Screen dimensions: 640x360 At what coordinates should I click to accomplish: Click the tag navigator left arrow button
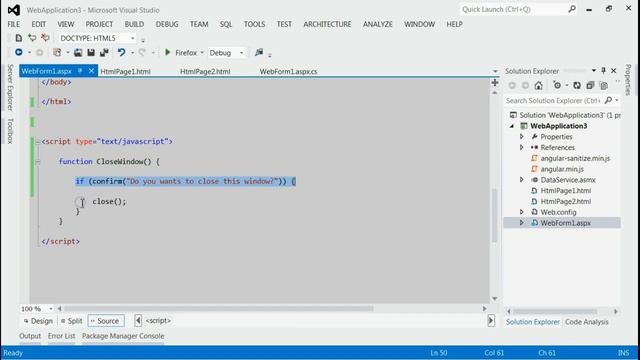click(x=138, y=321)
